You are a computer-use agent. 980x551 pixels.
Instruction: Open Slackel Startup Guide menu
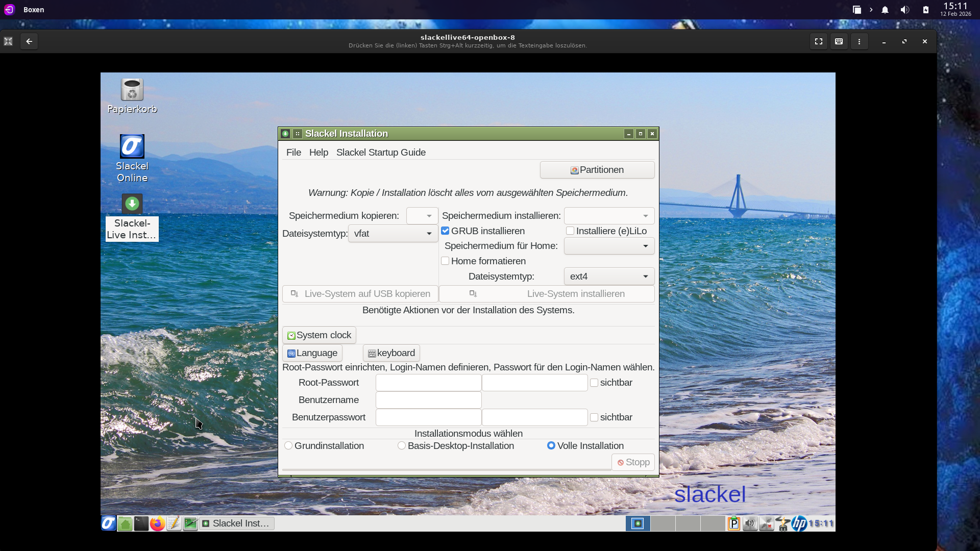tap(381, 153)
